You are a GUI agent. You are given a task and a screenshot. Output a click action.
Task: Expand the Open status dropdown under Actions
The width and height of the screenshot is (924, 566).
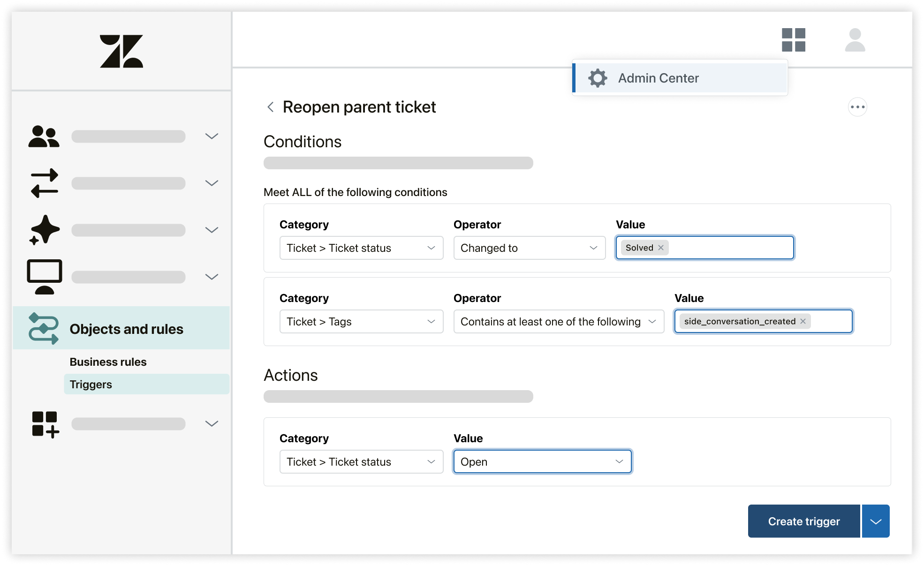coord(542,461)
